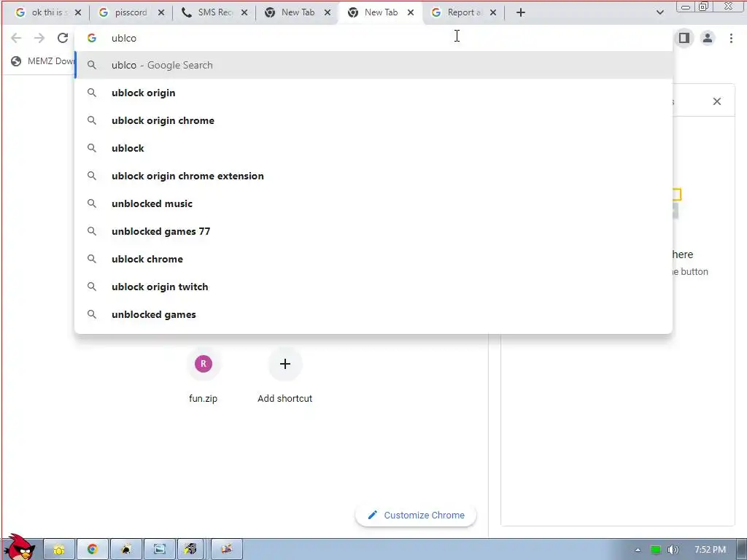747x560 pixels.
Task: Close the Report tab
Action: pos(493,13)
